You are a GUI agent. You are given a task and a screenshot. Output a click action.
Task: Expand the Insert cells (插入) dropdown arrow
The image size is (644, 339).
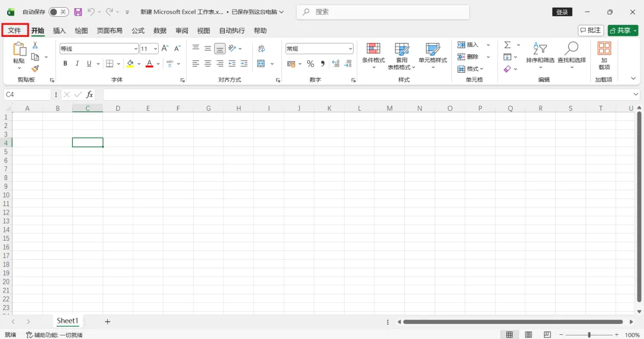[488, 45]
